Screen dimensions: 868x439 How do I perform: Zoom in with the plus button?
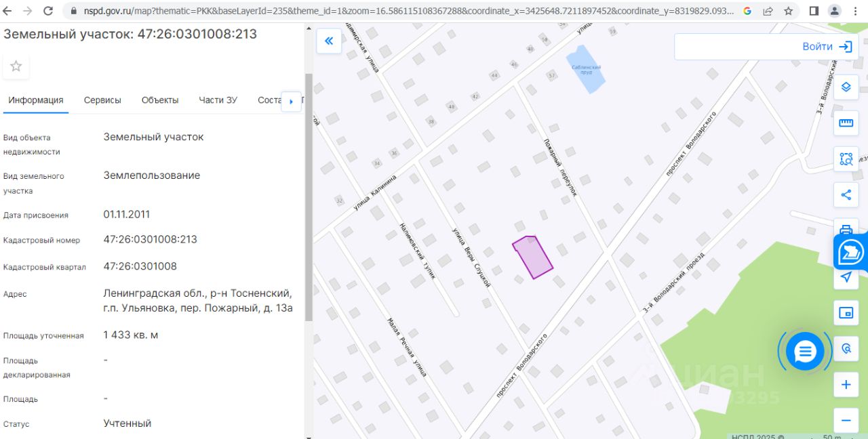pos(846,385)
